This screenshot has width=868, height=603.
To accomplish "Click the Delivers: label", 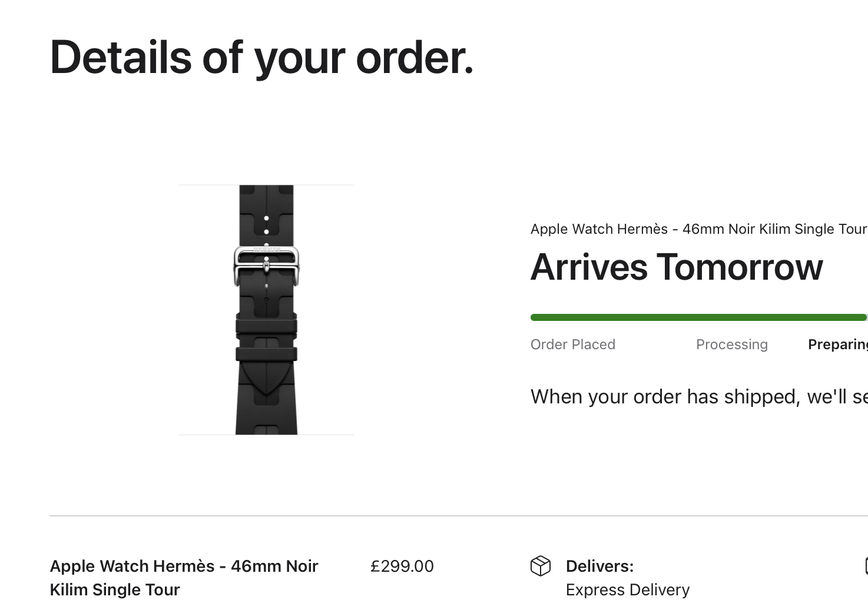I will (599, 566).
